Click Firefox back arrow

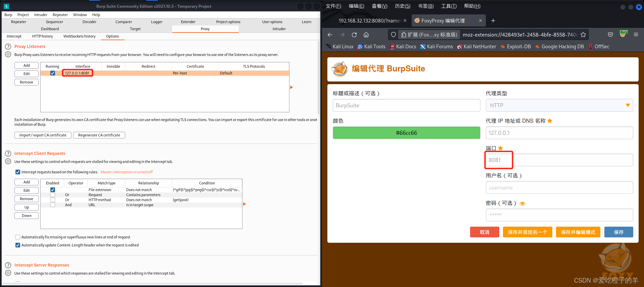click(x=330, y=35)
